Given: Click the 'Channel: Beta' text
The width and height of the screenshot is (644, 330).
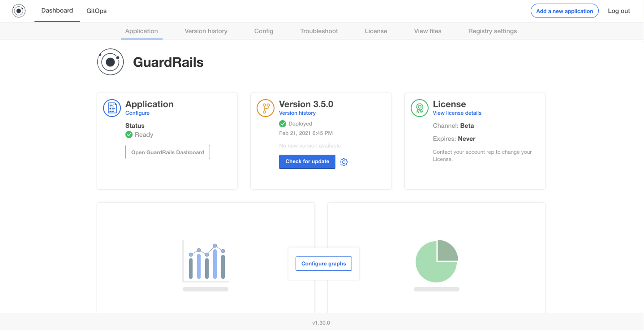Looking at the screenshot, I should (x=453, y=126).
